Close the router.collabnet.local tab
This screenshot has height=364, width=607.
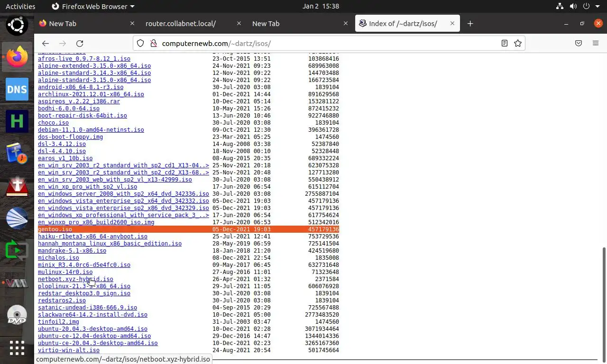pos(239,23)
